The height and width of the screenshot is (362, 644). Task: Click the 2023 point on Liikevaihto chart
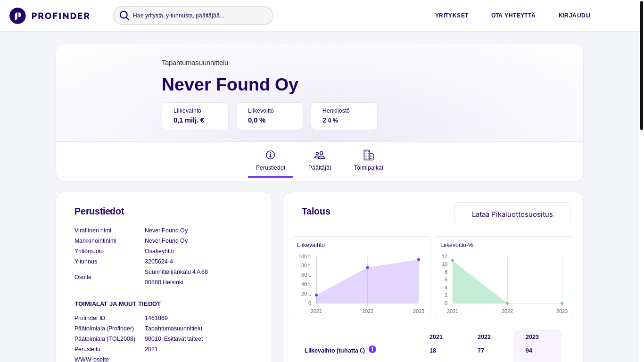[419, 260]
